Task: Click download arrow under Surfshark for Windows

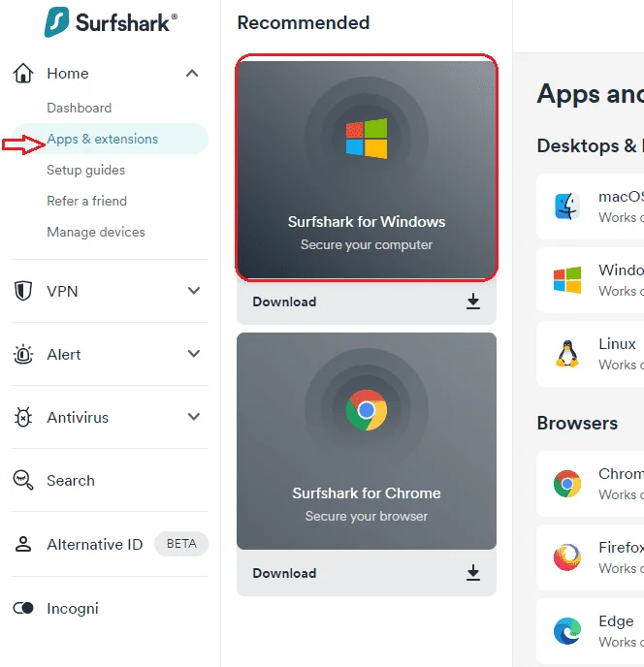Action: point(473,302)
